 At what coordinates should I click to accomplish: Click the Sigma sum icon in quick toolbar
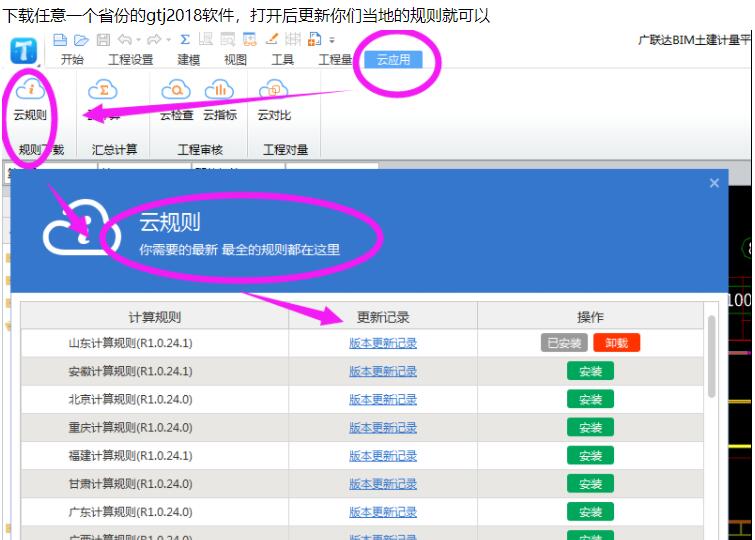(x=185, y=40)
